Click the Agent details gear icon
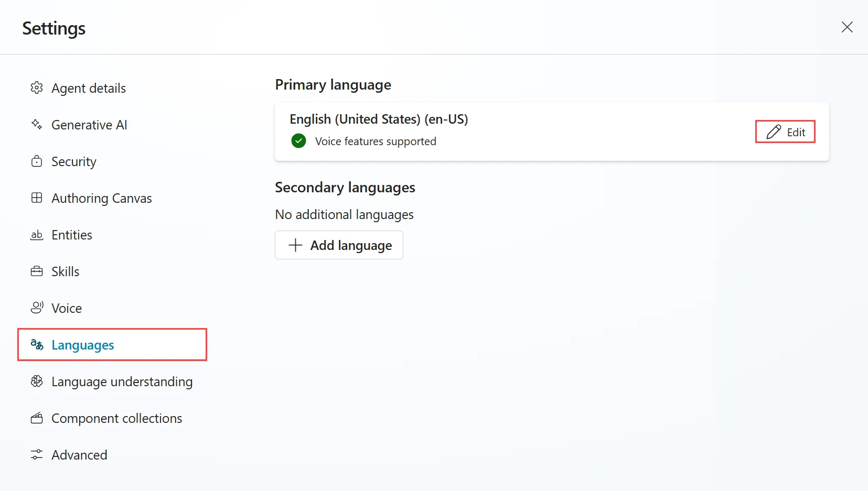 click(37, 88)
